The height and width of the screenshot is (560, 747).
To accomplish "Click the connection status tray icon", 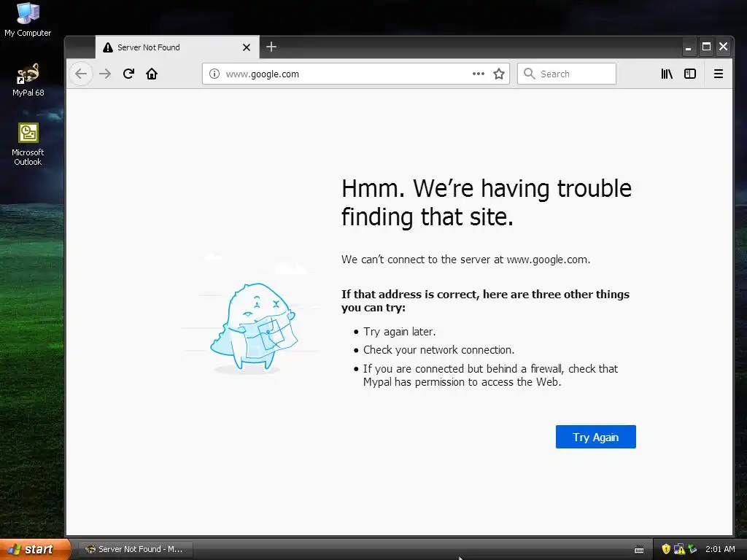I will click(x=692, y=549).
